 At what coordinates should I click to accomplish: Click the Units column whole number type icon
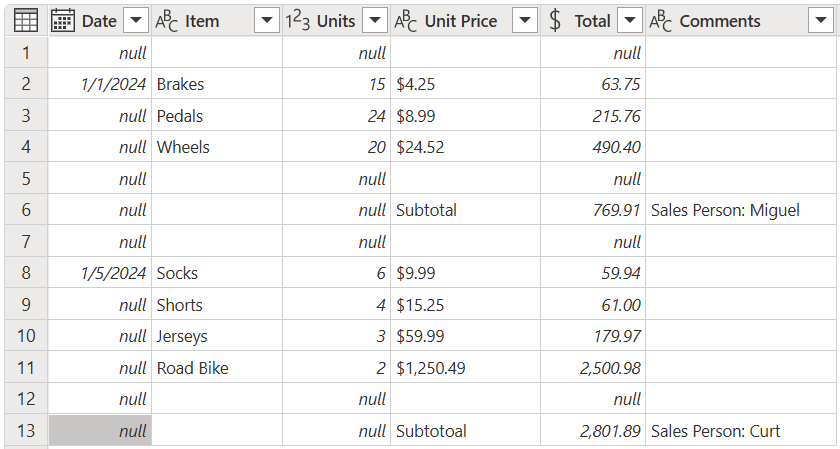[297, 20]
